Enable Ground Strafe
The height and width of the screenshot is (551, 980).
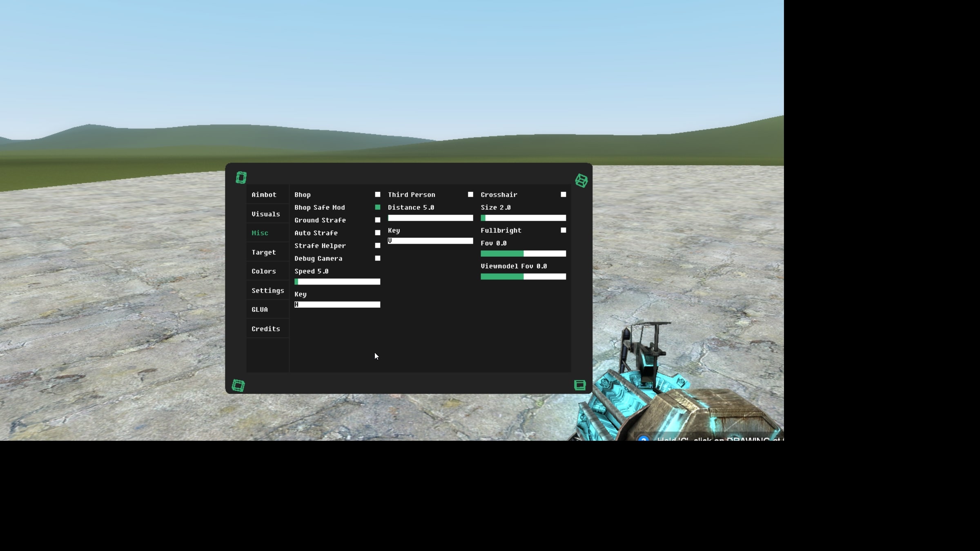coord(378,220)
